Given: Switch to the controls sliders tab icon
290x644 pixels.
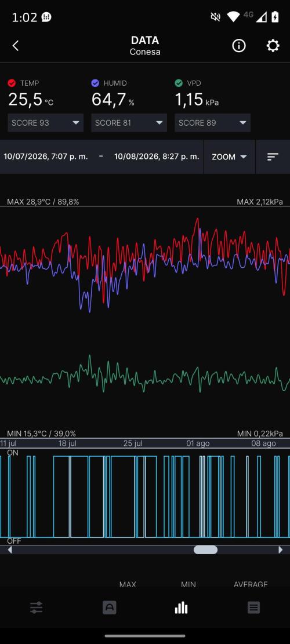Looking at the screenshot, I should (x=36, y=608).
